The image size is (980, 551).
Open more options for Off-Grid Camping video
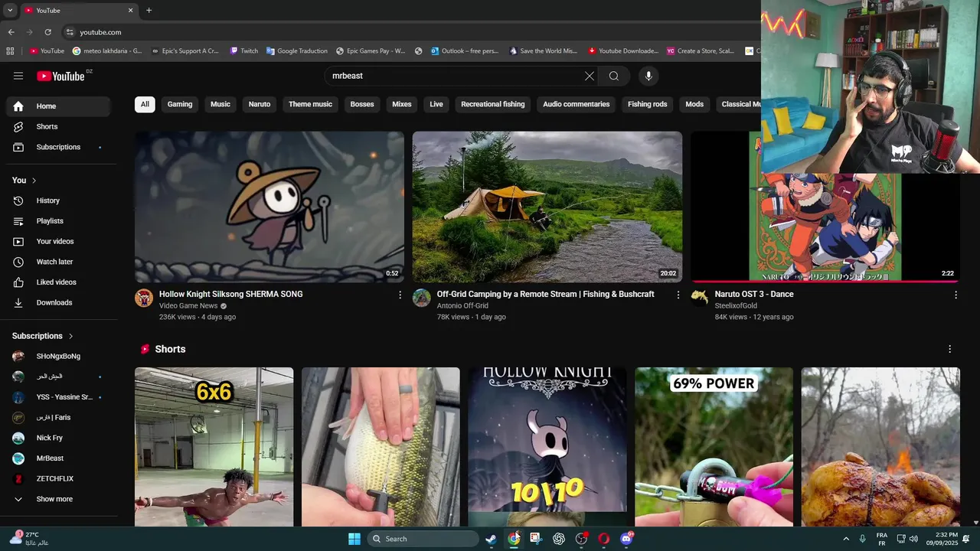(x=678, y=295)
